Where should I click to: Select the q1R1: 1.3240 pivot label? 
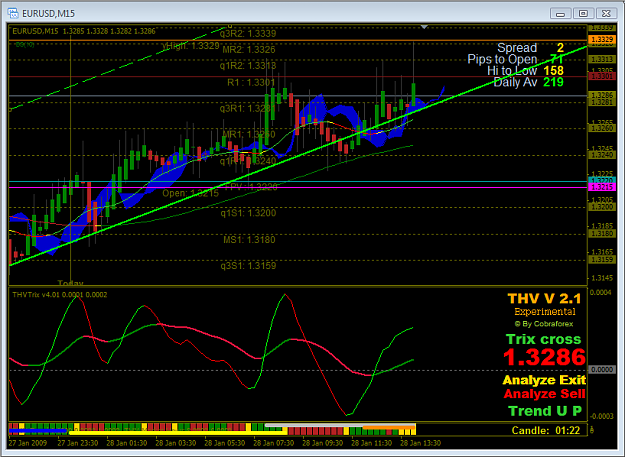point(248,161)
